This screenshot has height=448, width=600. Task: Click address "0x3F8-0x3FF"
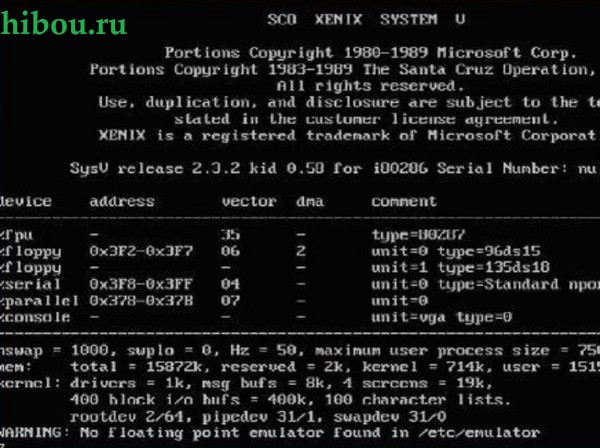(141, 284)
